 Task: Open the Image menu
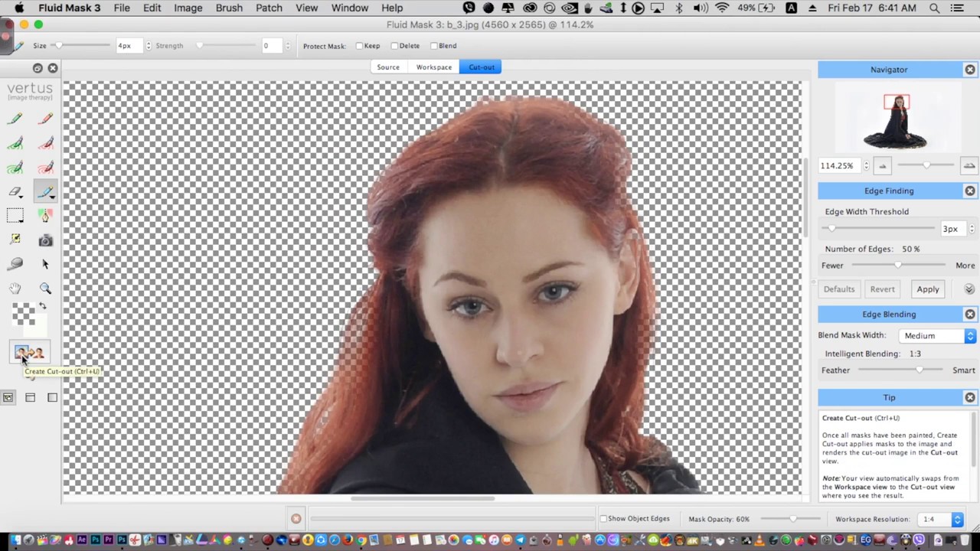188,8
